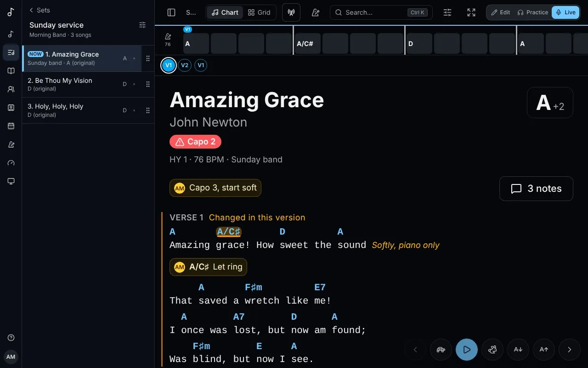Open the 3 notes button
The width and height of the screenshot is (588, 368).
[537, 189]
